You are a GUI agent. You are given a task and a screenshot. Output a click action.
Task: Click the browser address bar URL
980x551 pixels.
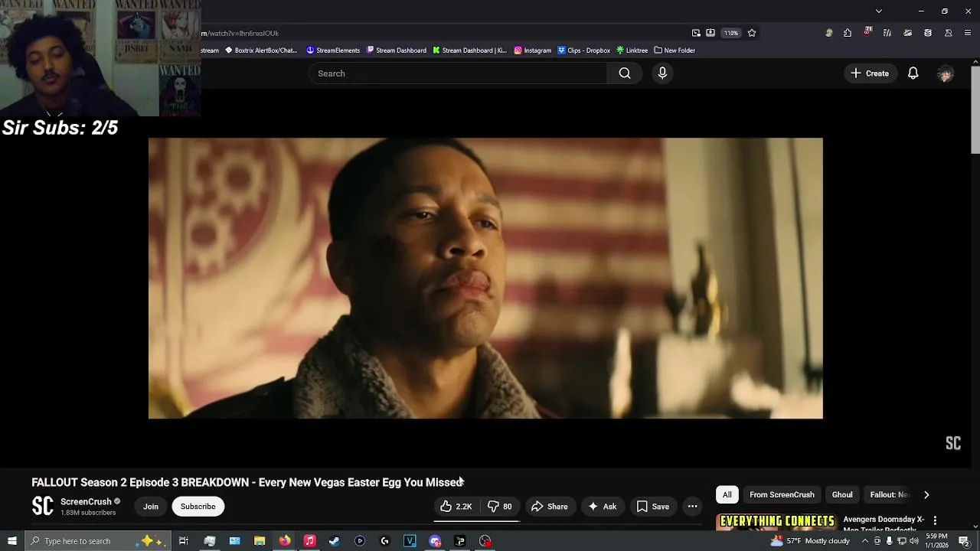coord(240,33)
